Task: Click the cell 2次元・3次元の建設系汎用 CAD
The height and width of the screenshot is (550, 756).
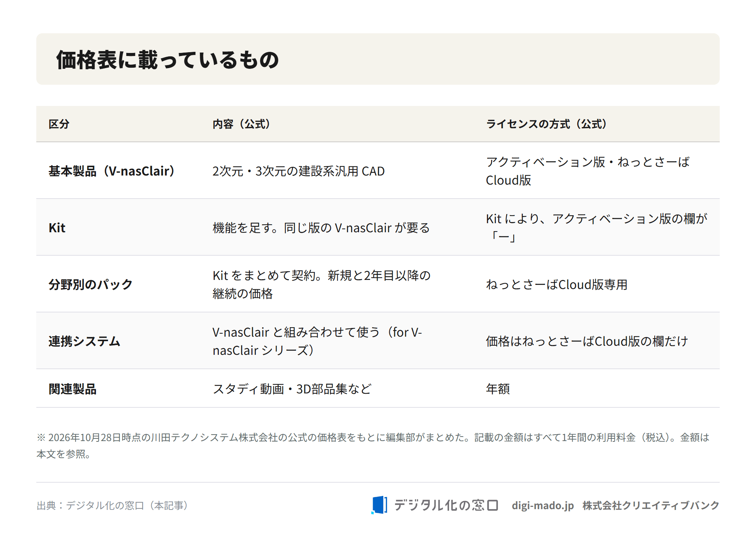Action: pos(299,171)
